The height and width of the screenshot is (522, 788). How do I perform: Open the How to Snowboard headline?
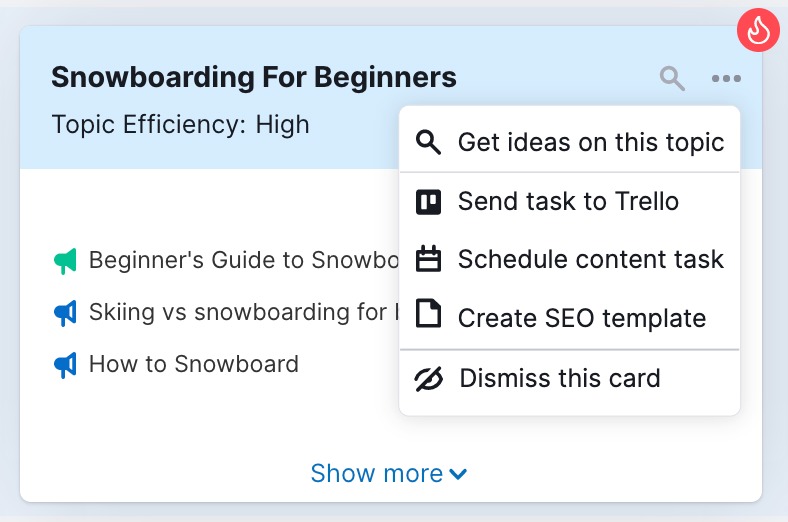[x=193, y=365]
